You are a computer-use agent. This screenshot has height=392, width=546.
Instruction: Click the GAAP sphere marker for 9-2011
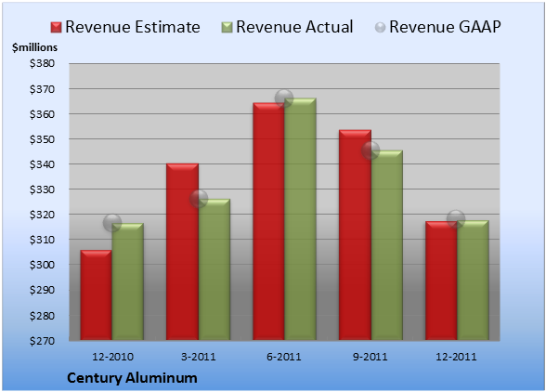click(x=370, y=150)
